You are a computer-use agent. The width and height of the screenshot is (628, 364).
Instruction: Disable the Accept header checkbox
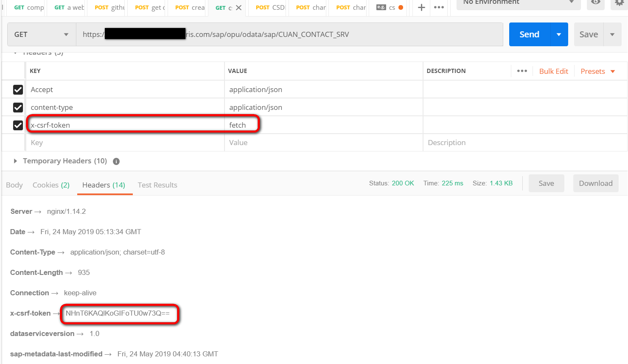[x=17, y=90]
